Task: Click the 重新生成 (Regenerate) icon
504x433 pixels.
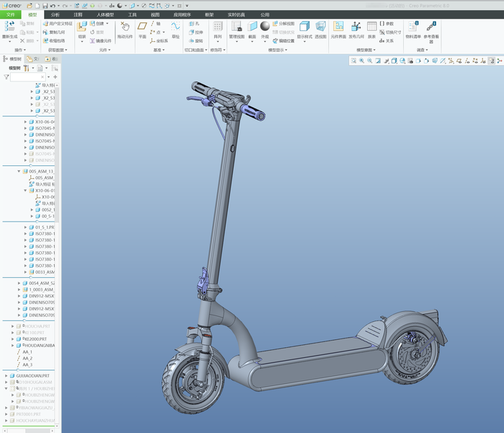Action: [9, 27]
